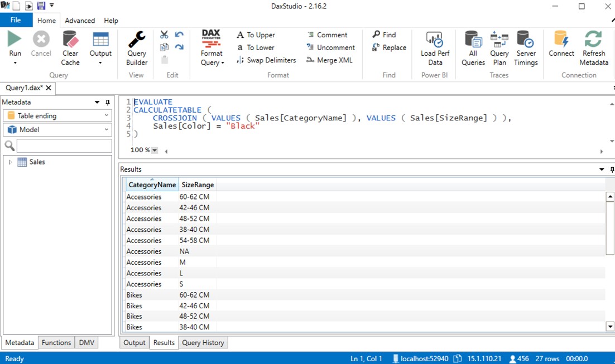This screenshot has height=364, width=615.
Task: Sort by the SizeRange column header
Action: tap(198, 185)
